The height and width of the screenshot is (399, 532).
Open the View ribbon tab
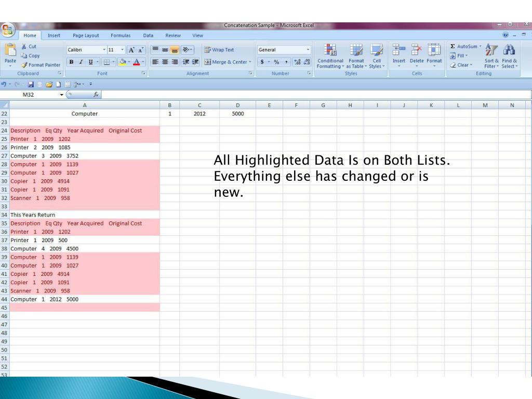pyautogui.click(x=197, y=35)
